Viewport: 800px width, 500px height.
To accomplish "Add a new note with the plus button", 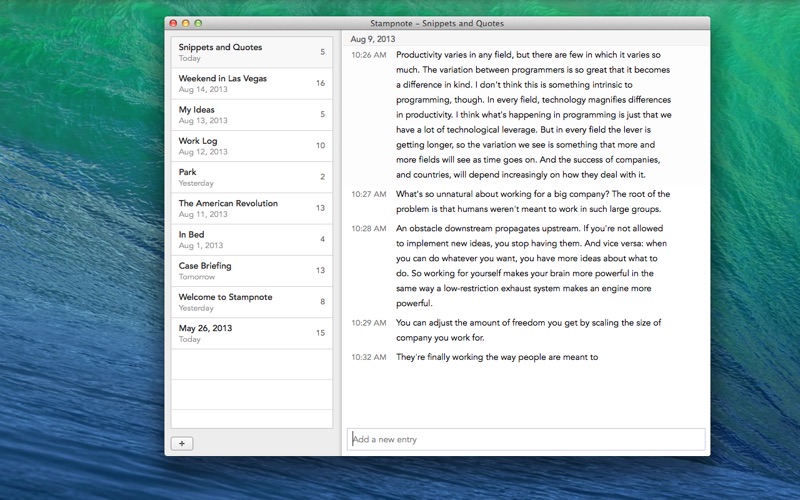I will click(182, 443).
